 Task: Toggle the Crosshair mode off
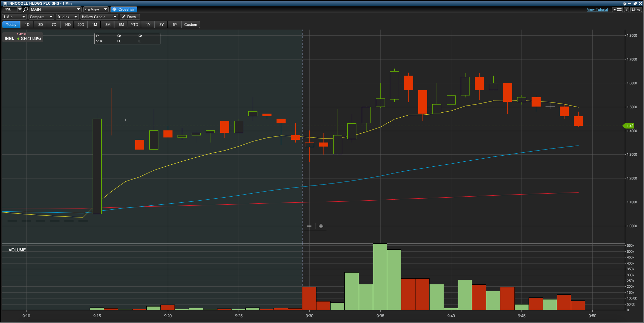coord(123,9)
